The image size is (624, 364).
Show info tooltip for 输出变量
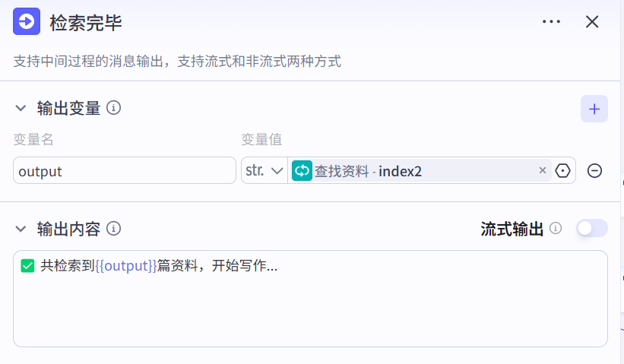[x=114, y=108]
